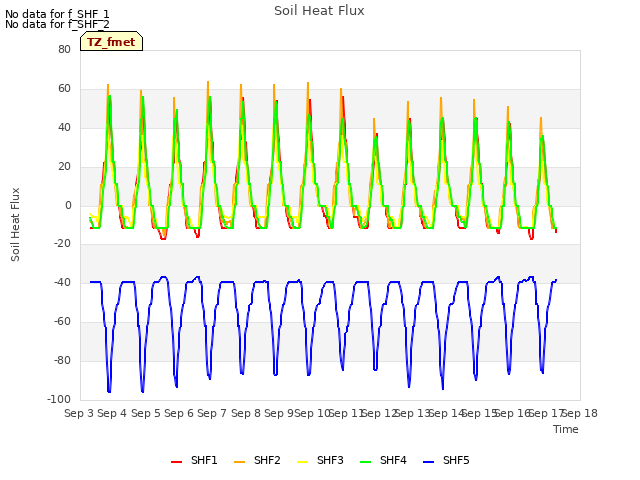Viewport: 640px width, 480px height.
Task: Click the vertical Soil Heat Flux axis label
Action: click(15, 224)
